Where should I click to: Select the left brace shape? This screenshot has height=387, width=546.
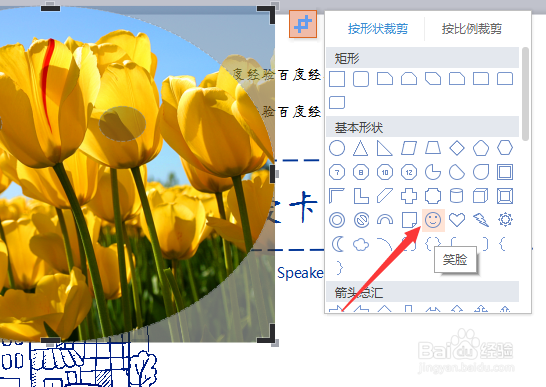[502, 244]
